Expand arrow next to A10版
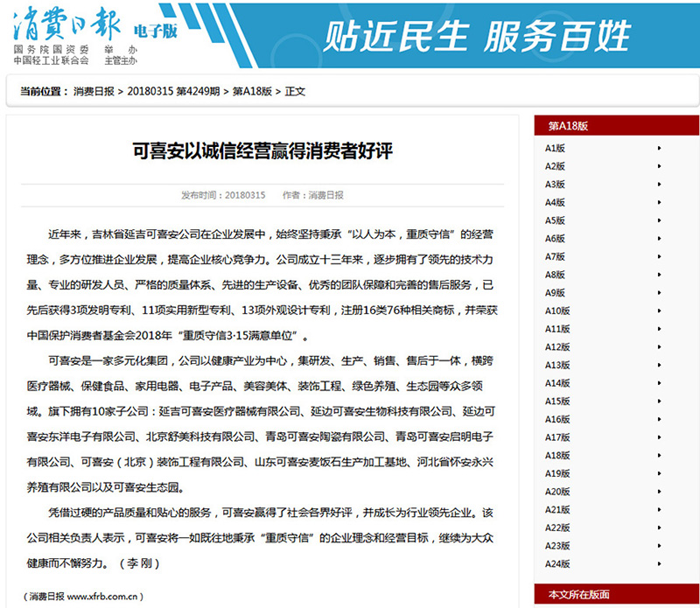Image resolution: width=700 pixels, height=608 pixels. point(660,311)
